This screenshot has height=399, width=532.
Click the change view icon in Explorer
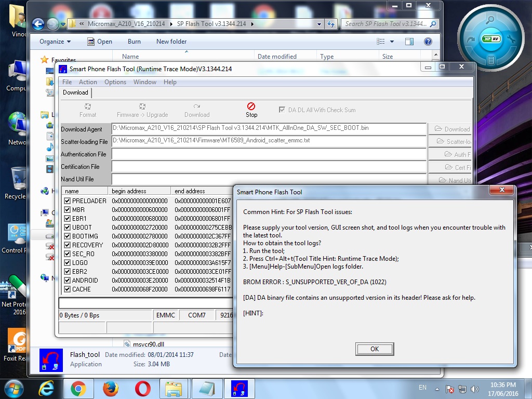[x=381, y=42]
